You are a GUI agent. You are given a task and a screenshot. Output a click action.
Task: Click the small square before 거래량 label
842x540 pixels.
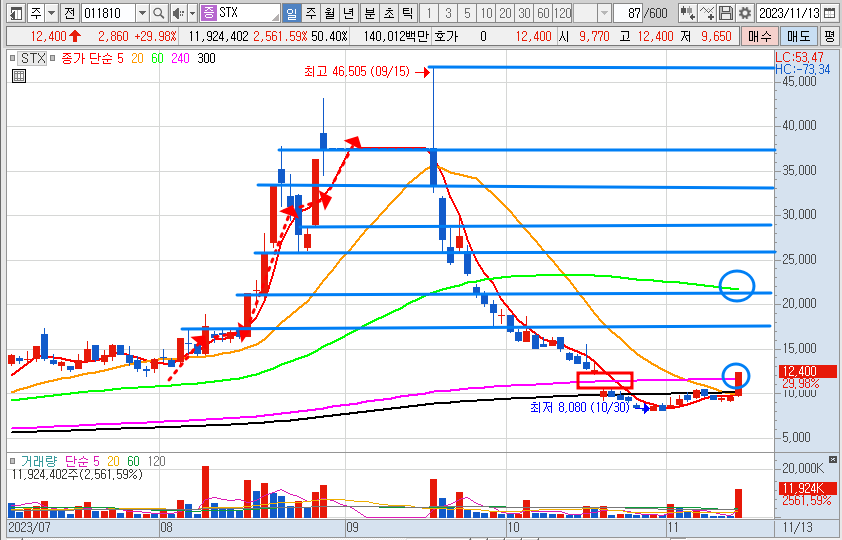pos(13,461)
